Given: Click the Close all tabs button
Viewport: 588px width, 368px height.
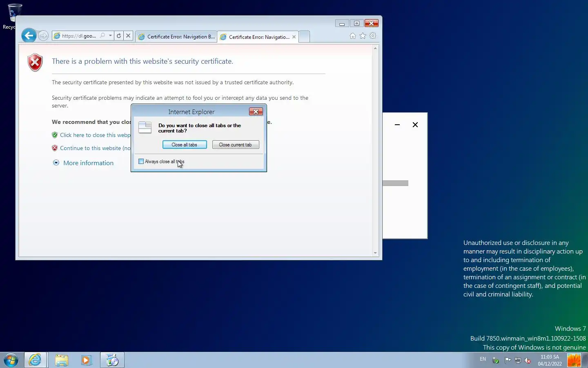Looking at the screenshot, I should pos(185,145).
